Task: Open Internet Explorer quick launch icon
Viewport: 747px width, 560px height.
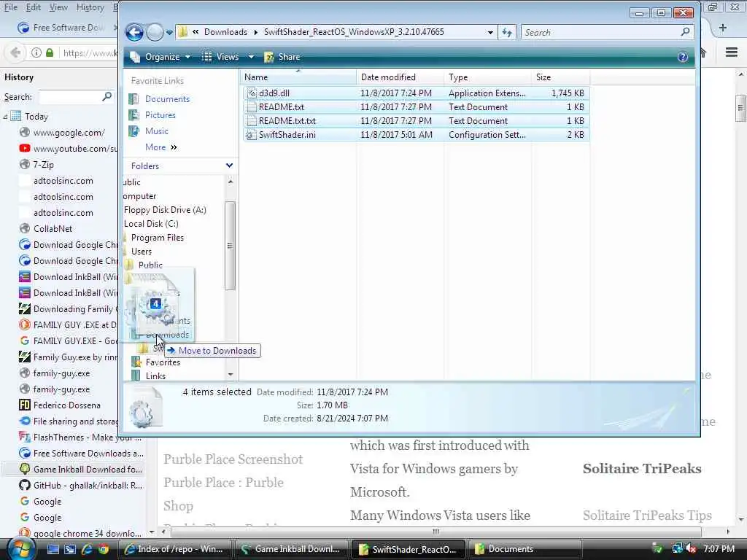Action: 86,550
